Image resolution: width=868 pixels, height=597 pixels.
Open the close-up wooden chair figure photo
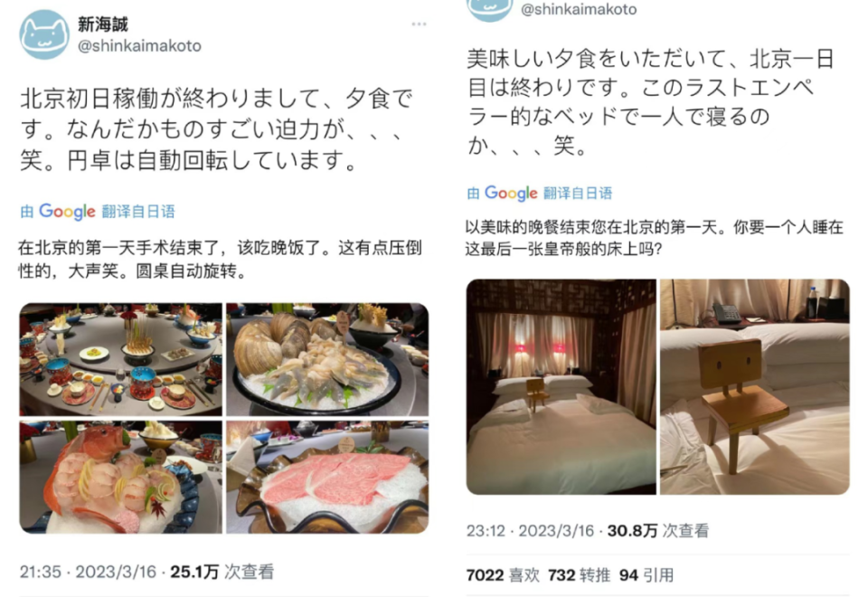(754, 386)
